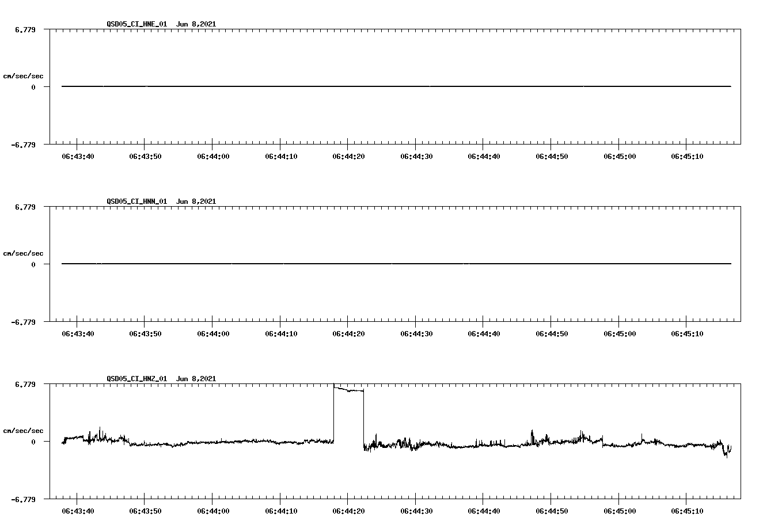Pick the 06:44:40 time label under HNZ plot

pos(484,511)
